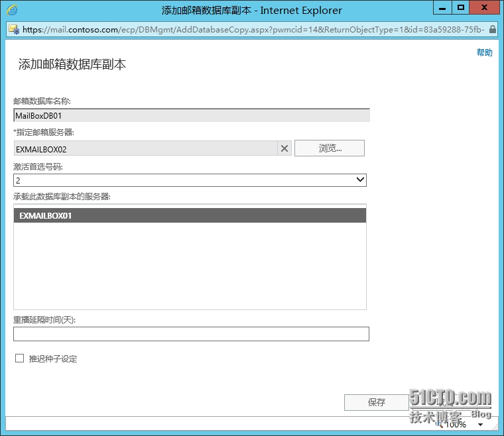This screenshot has height=436, width=504.
Task: Click the MailBoxDB01 database name field
Action: coord(191,115)
